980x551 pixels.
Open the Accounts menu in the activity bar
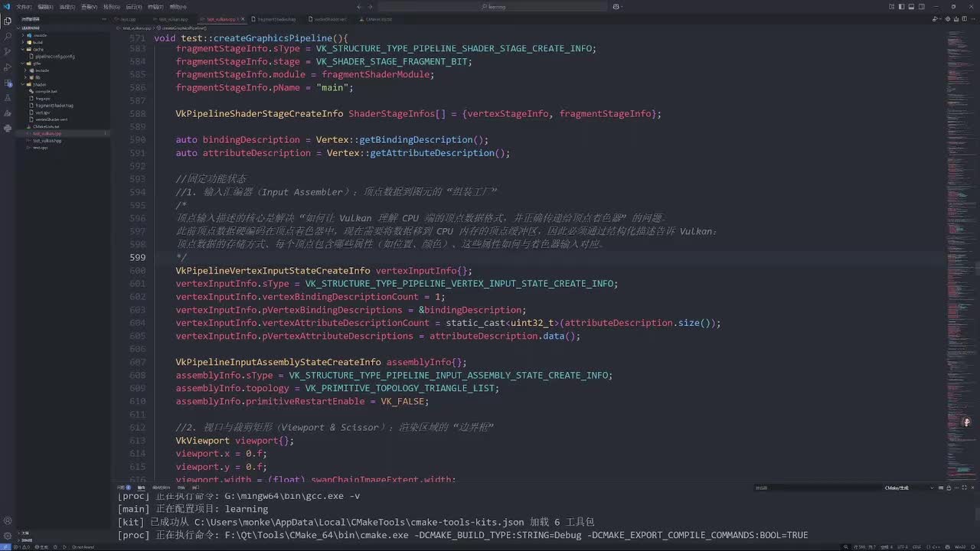click(8, 521)
